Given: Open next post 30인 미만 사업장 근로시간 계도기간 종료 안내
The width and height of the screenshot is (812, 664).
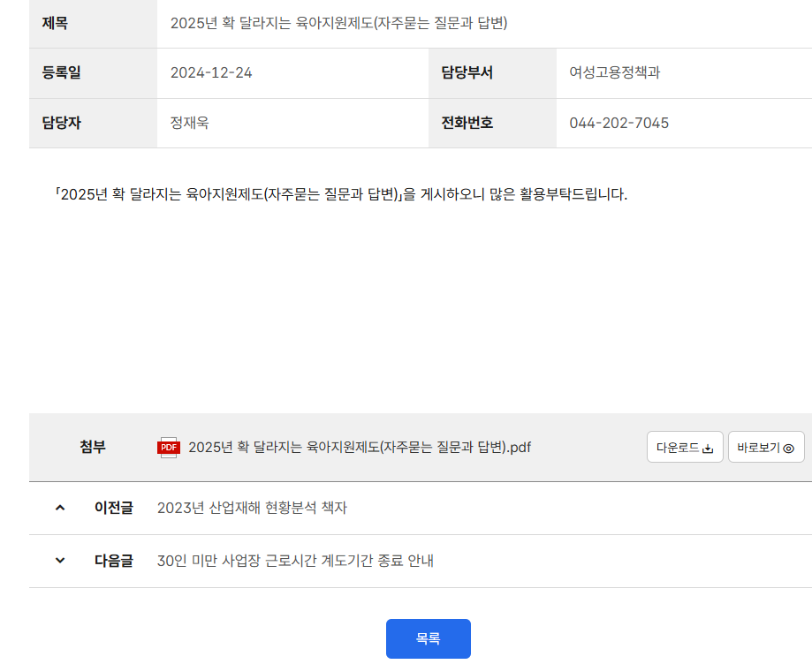Looking at the screenshot, I should pos(295,561).
